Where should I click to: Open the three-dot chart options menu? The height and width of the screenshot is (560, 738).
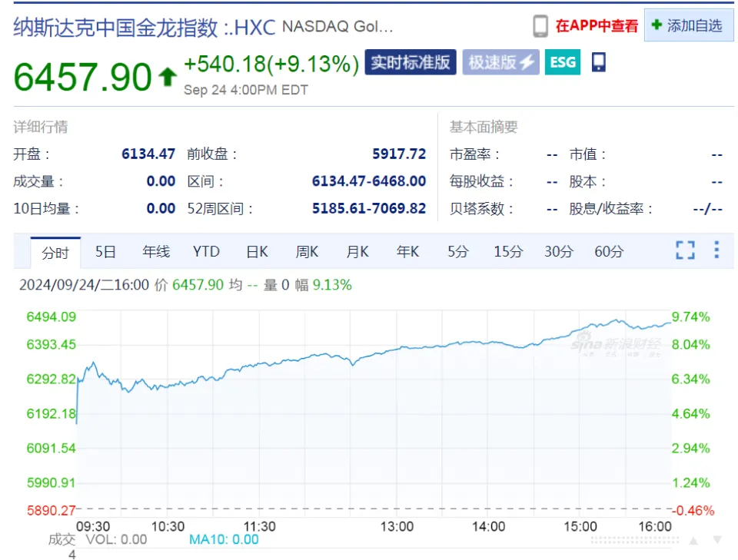click(x=716, y=250)
